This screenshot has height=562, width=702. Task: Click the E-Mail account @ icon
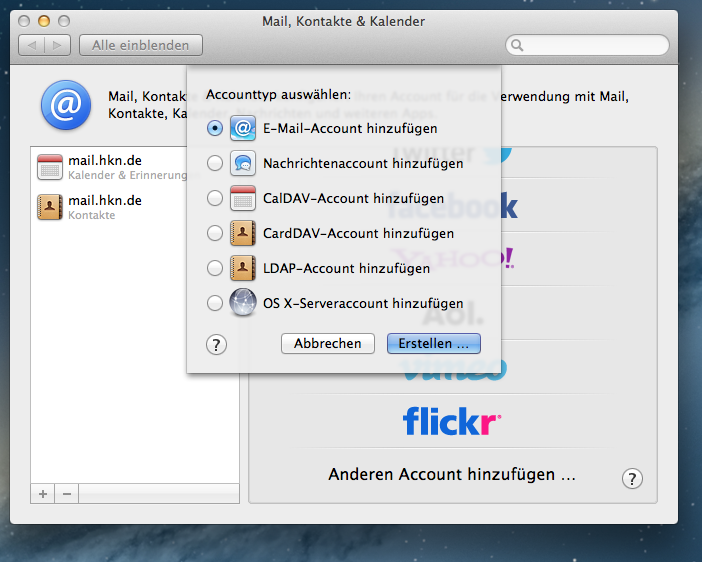coord(243,128)
